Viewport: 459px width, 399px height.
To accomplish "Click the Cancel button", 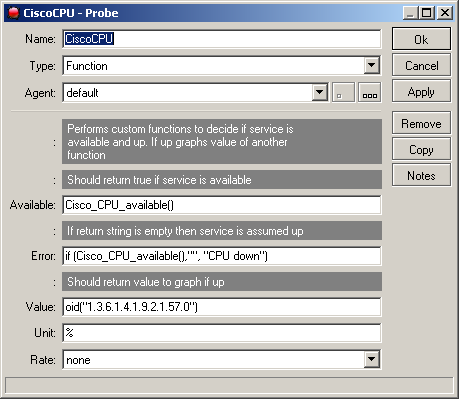I will click(x=421, y=65).
